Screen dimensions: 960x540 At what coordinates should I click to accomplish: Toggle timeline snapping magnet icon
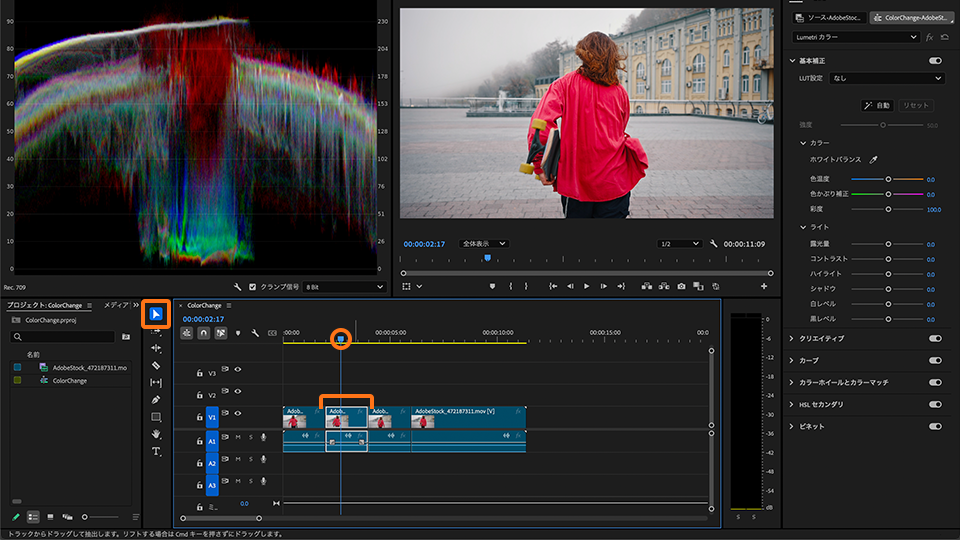click(x=204, y=333)
